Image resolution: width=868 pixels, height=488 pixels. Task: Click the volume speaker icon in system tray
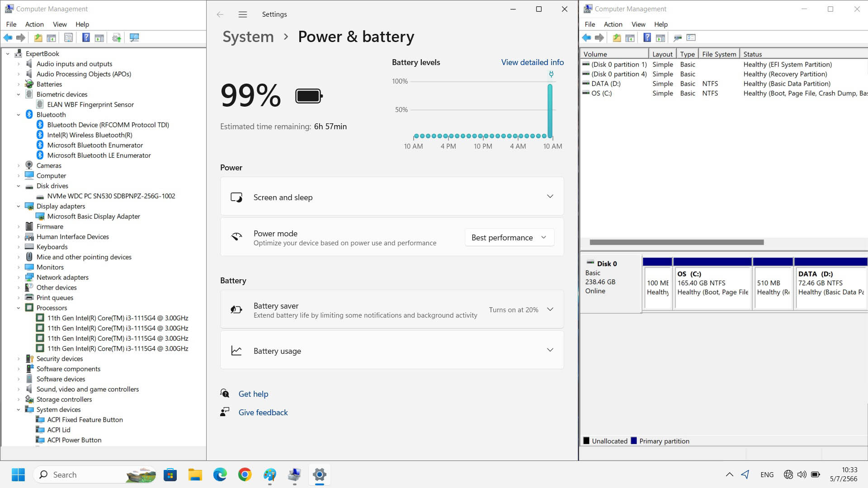(802, 475)
